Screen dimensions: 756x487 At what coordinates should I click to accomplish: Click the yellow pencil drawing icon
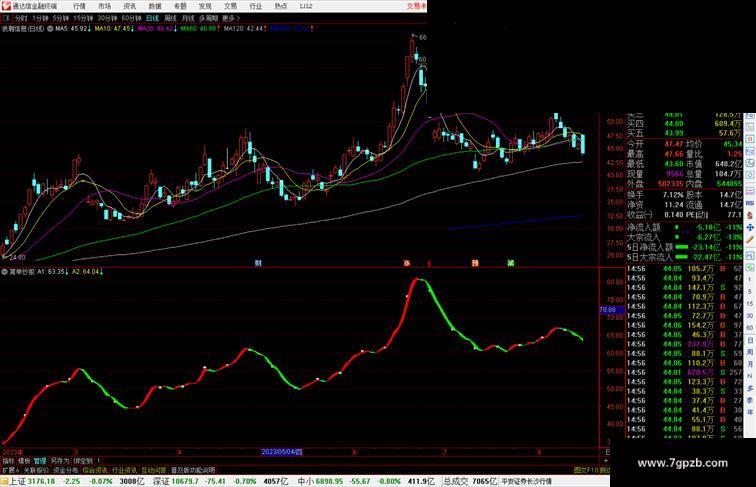(x=750, y=240)
